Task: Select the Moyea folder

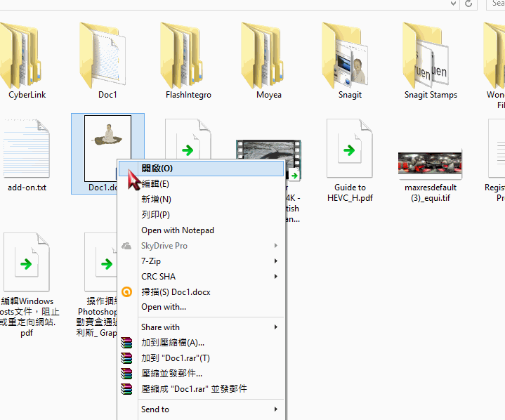Action: (263, 55)
